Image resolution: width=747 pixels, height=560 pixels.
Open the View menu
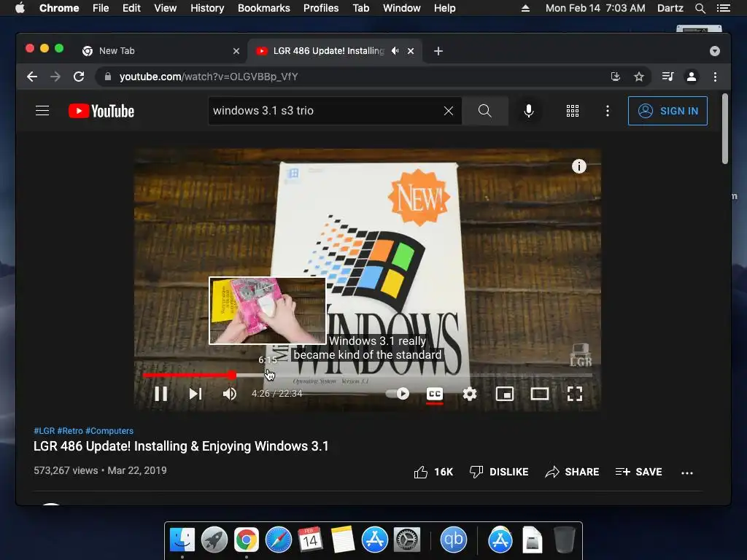point(166,8)
